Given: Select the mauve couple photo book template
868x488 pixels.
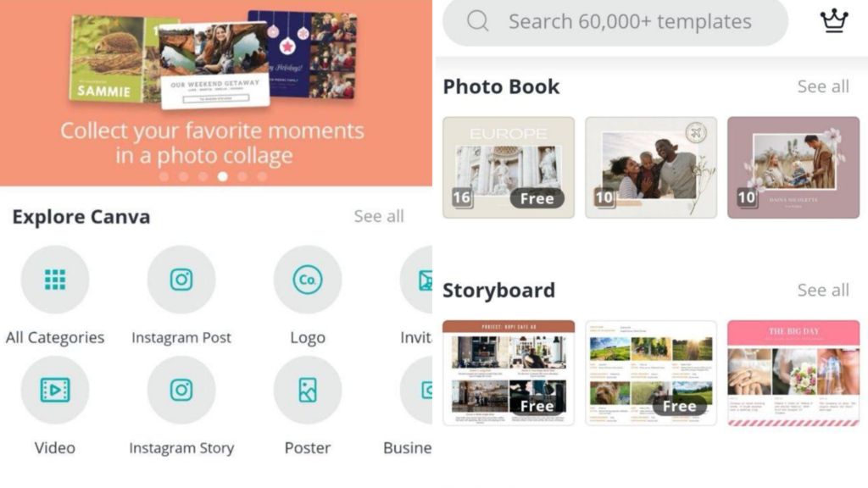Looking at the screenshot, I should [793, 167].
